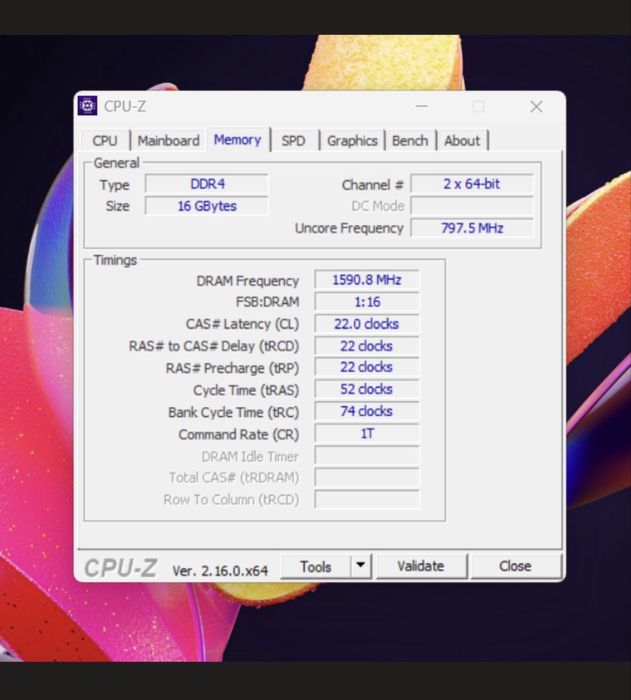631x700 pixels.
Task: Minimize the CPU-Z window
Action: point(422,106)
